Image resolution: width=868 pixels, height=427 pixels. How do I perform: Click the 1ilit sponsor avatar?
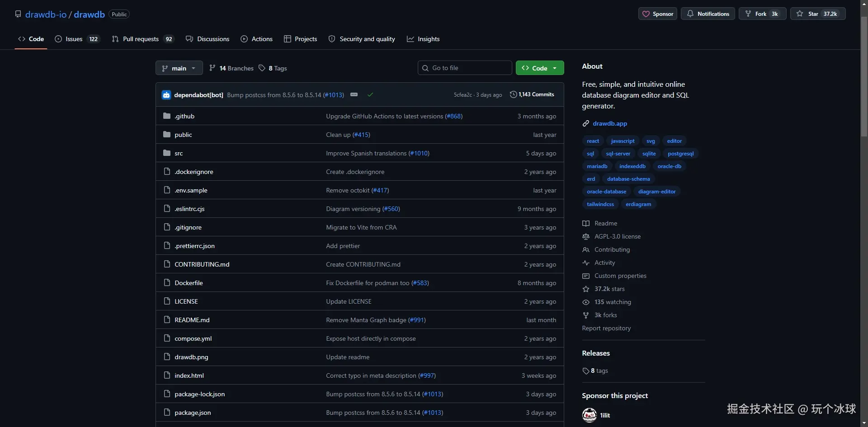click(590, 415)
